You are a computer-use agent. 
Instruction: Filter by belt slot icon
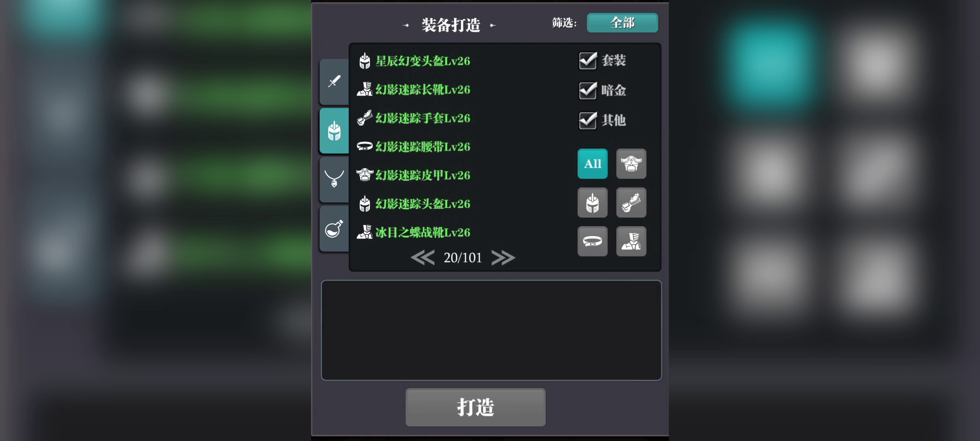pyautogui.click(x=592, y=241)
